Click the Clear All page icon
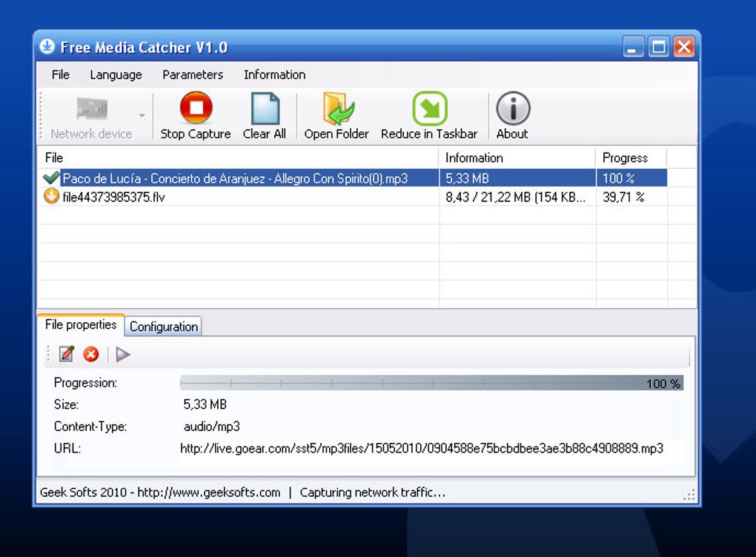Image resolution: width=756 pixels, height=557 pixels. [265, 109]
